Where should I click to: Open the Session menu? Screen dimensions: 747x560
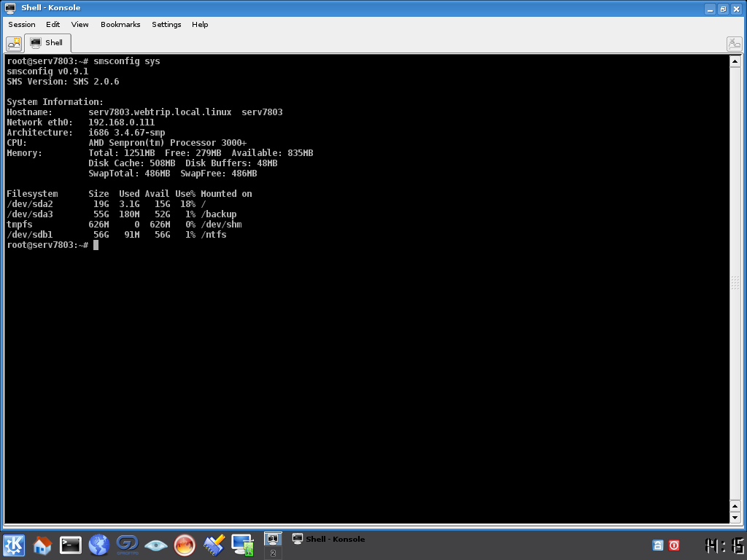(22, 24)
